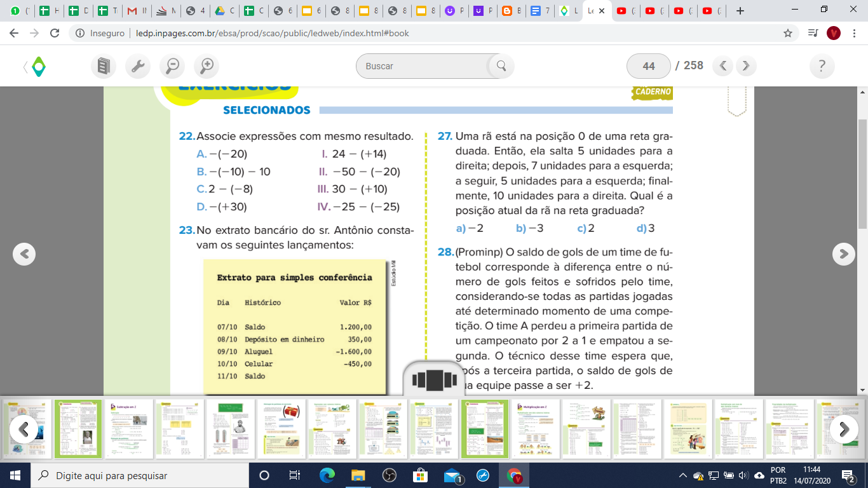Go back in browser history

(14, 33)
